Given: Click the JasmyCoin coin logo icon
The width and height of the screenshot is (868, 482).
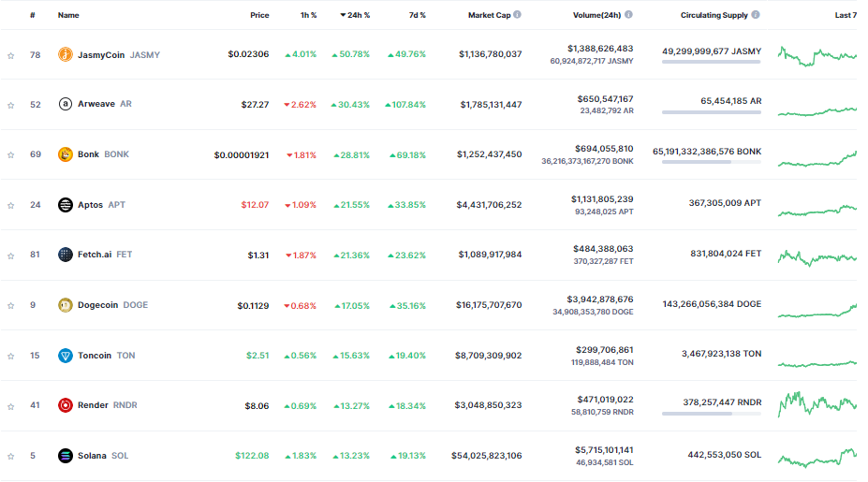Looking at the screenshot, I should [x=66, y=54].
